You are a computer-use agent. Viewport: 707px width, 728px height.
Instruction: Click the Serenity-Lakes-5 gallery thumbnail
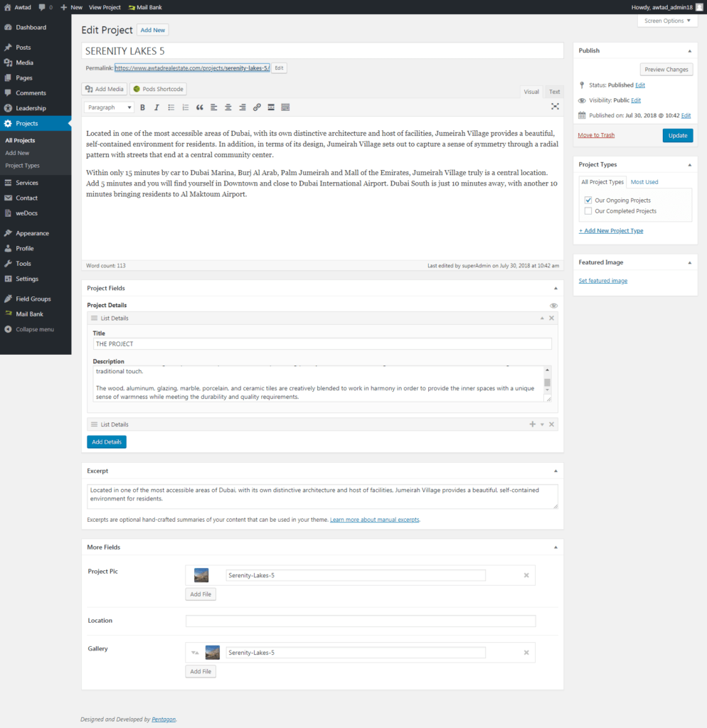tap(212, 652)
